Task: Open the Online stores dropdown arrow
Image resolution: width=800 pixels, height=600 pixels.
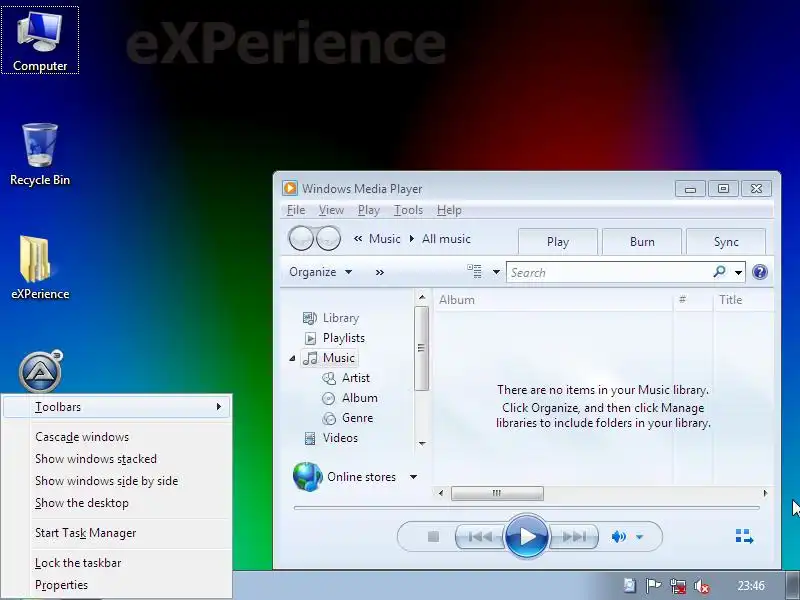Action: (x=413, y=477)
